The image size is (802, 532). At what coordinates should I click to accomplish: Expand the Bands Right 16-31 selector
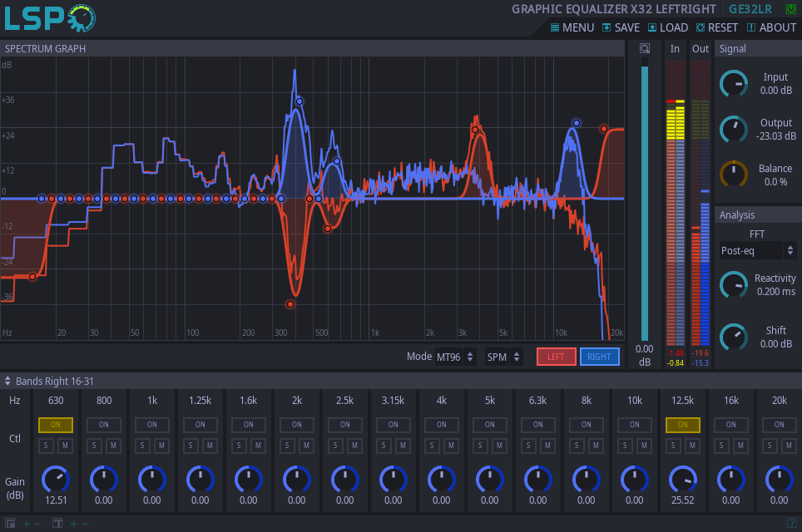[49, 382]
